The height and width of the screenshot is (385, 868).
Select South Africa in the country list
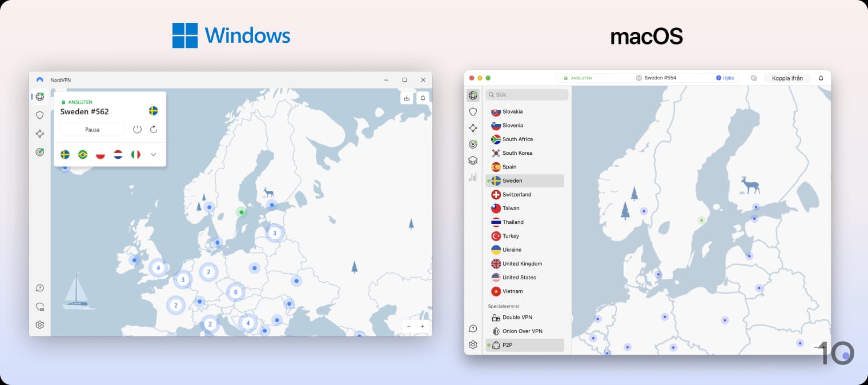[525, 139]
